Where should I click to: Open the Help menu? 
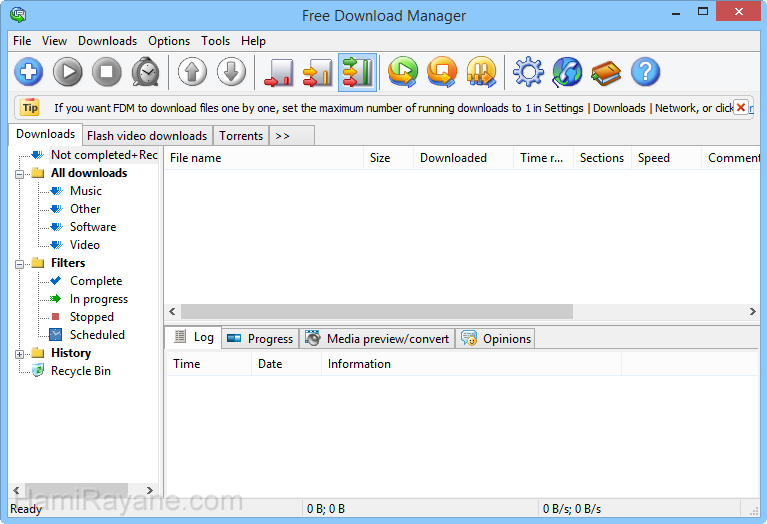pyautogui.click(x=253, y=41)
